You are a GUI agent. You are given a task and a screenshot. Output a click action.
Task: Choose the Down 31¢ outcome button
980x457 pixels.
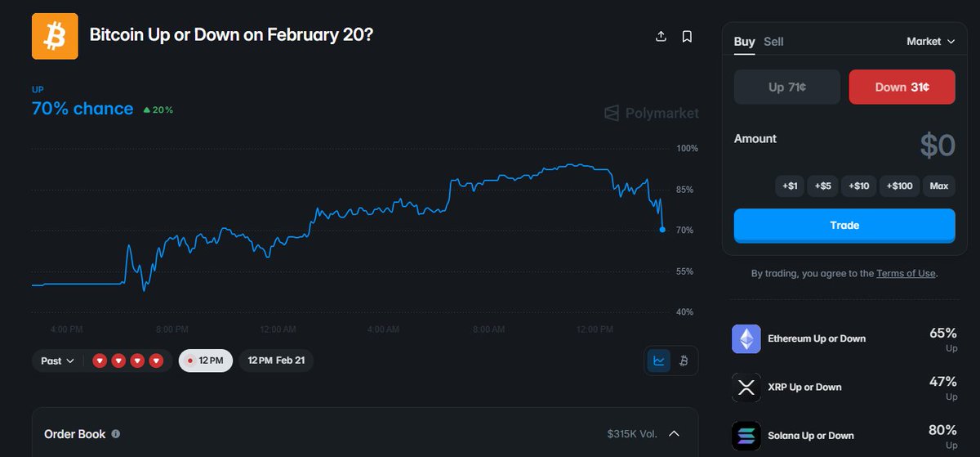click(902, 87)
